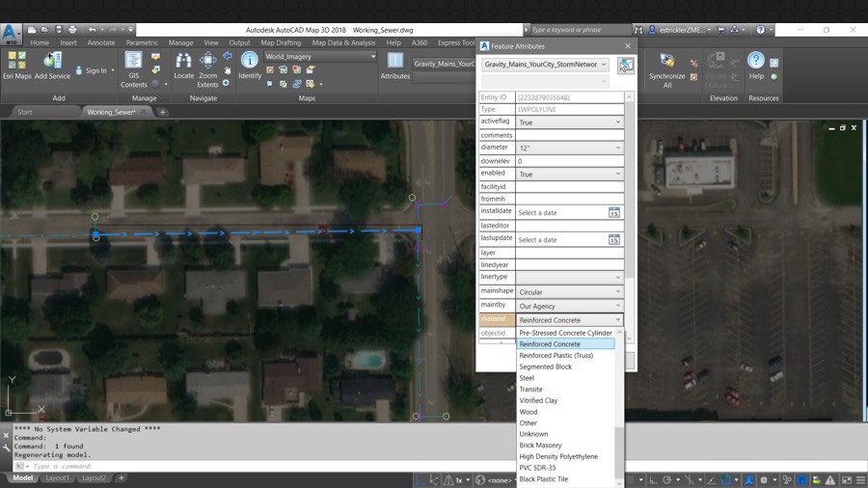Switch to the Home ribbon tab

pos(40,42)
